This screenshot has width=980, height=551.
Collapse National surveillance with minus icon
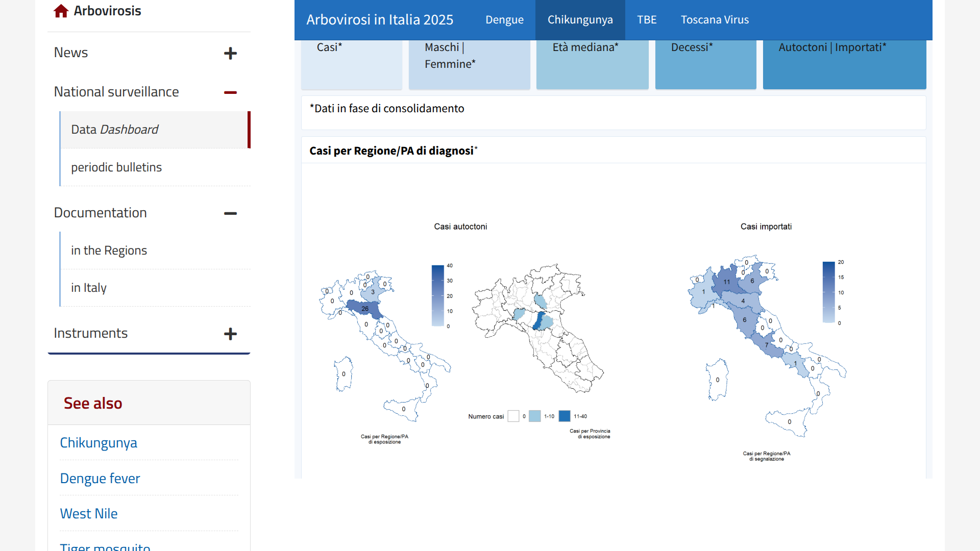(230, 92)
